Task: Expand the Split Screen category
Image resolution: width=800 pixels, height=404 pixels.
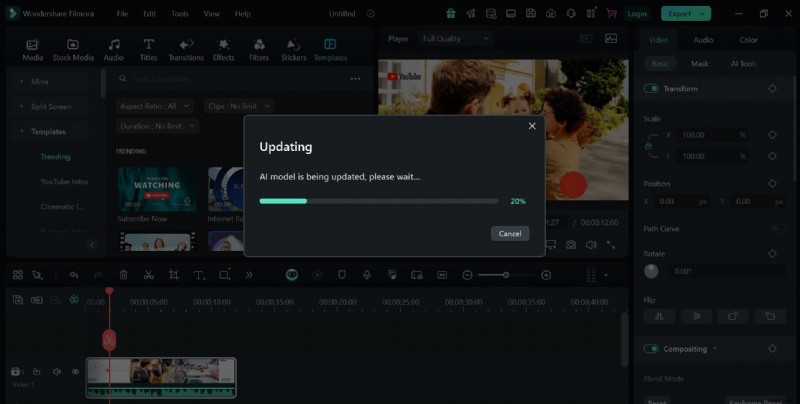Action: click(23, 106)
